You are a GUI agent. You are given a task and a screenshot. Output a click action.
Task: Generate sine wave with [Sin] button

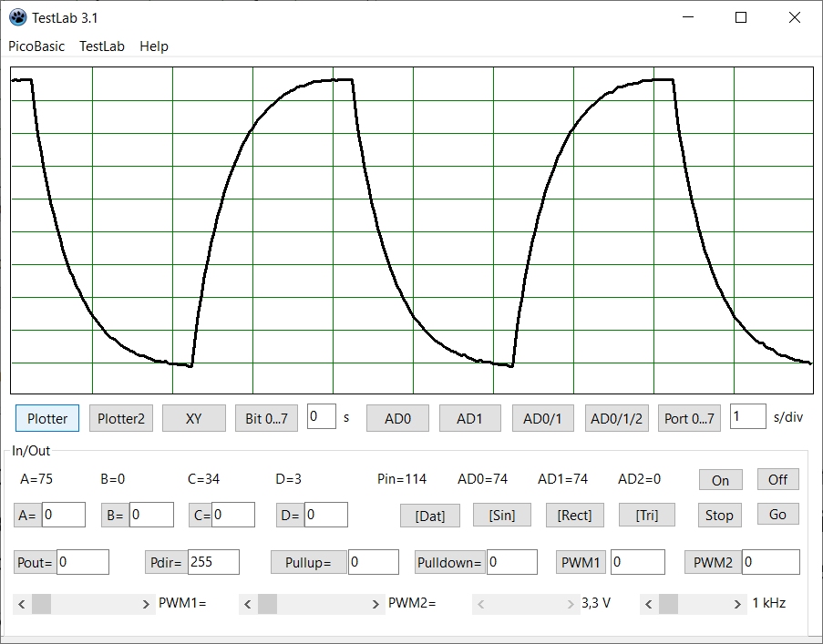pos(502,515)
